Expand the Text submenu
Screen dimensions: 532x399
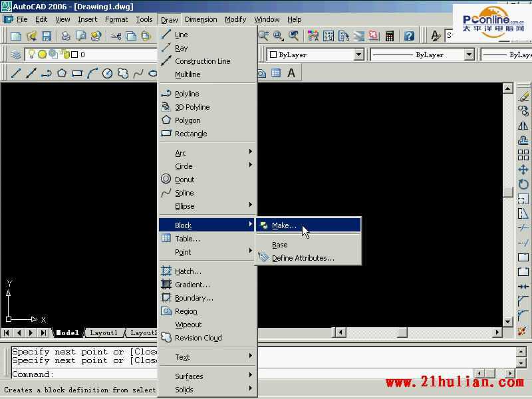(207, 357)
